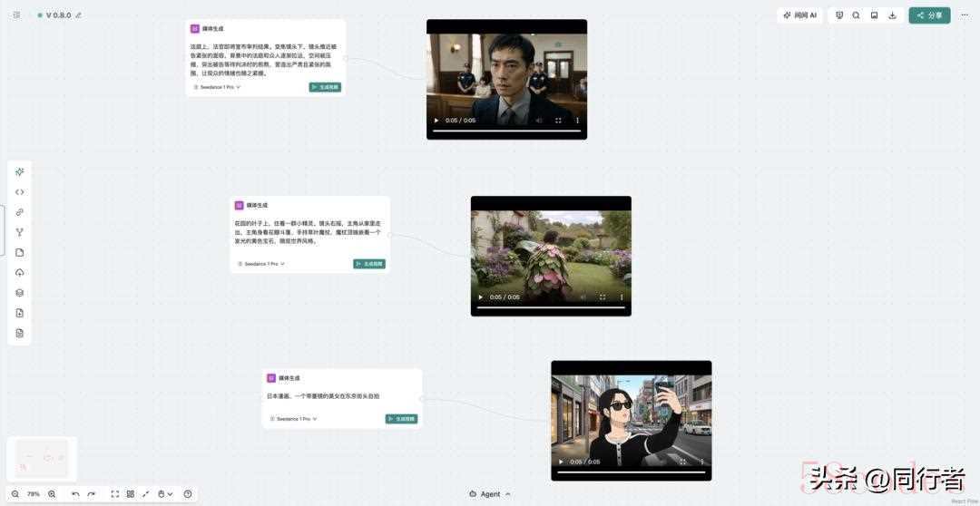Viewport: 980px width, 506px height.
Task: Click the progress bar of the courtroom video
Action: coord(506,131)
